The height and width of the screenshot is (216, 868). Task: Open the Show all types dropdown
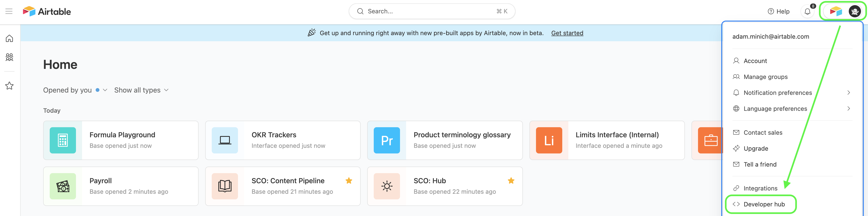tap(141, 90)
